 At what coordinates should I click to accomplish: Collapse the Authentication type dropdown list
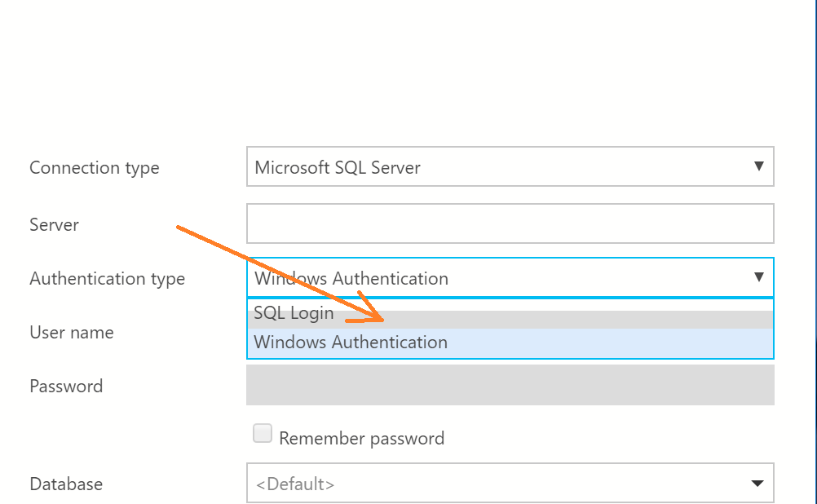760,278
